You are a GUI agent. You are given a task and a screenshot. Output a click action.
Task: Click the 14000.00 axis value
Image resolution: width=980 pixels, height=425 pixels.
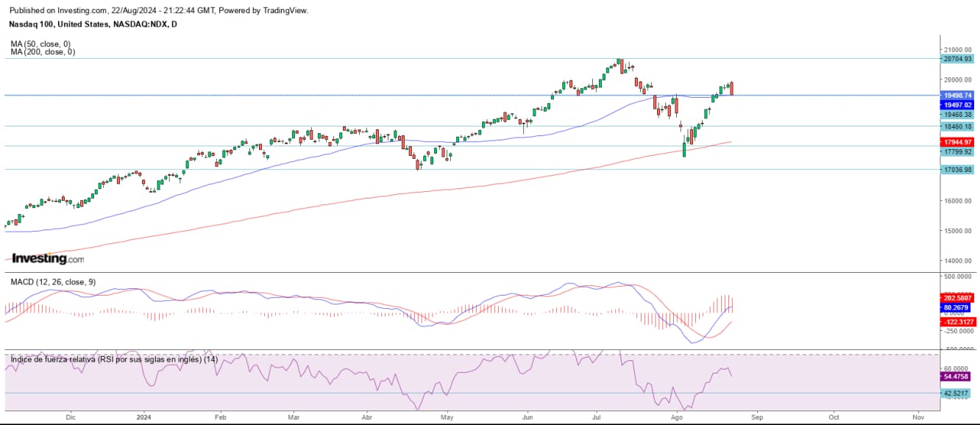click(x=957, y=261)
